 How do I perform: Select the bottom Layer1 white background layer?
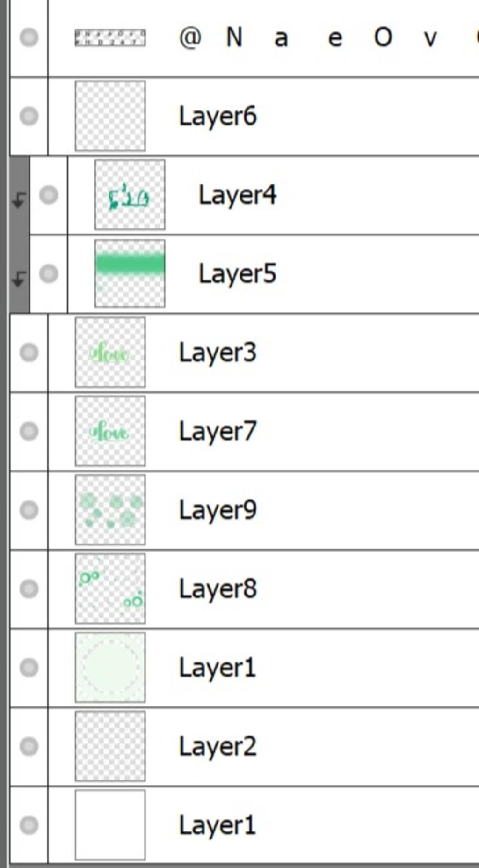(x=244, y=825)
